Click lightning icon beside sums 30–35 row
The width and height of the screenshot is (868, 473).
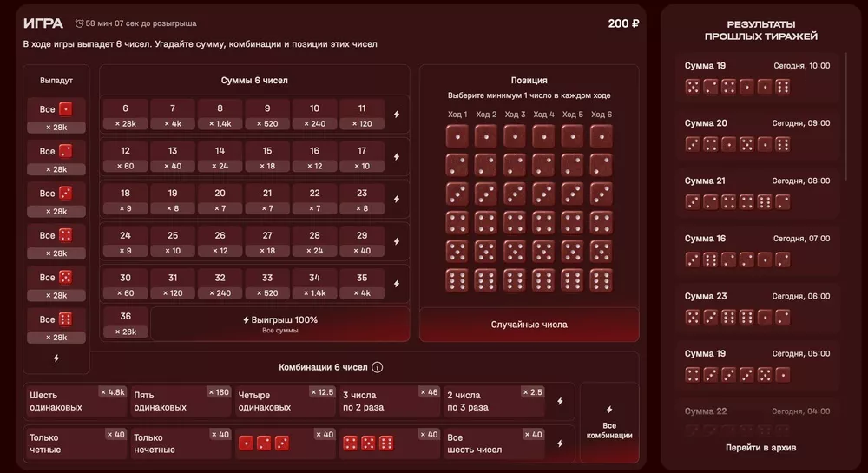[x=397, y=284]
